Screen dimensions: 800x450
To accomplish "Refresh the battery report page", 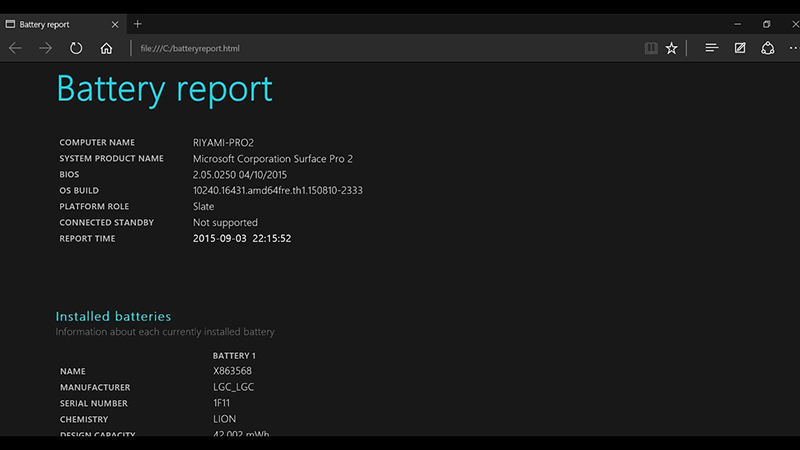I will pyautogui.click(x=76, y=48).
